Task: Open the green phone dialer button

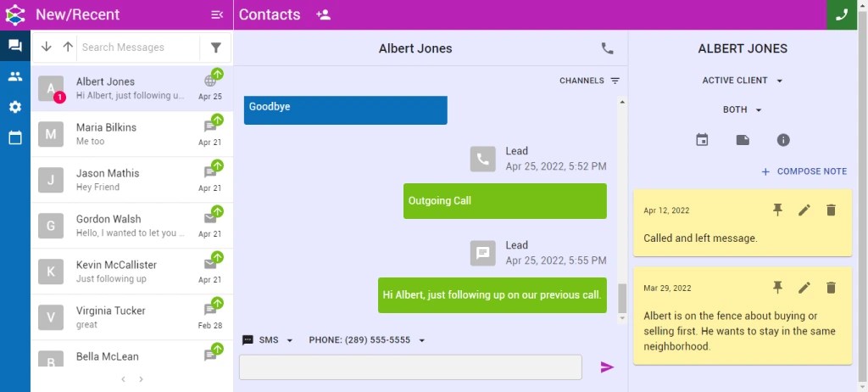Action: pos(842,15)
